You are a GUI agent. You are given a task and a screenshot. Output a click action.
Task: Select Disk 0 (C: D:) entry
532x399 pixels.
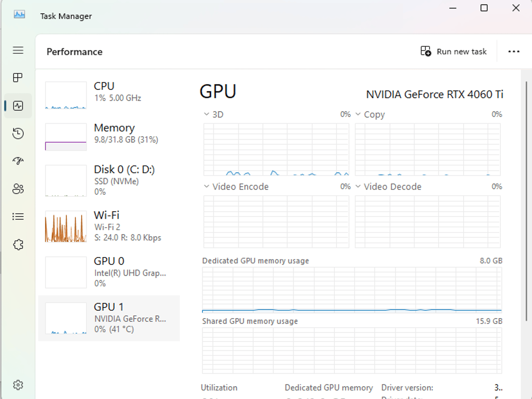109,181
